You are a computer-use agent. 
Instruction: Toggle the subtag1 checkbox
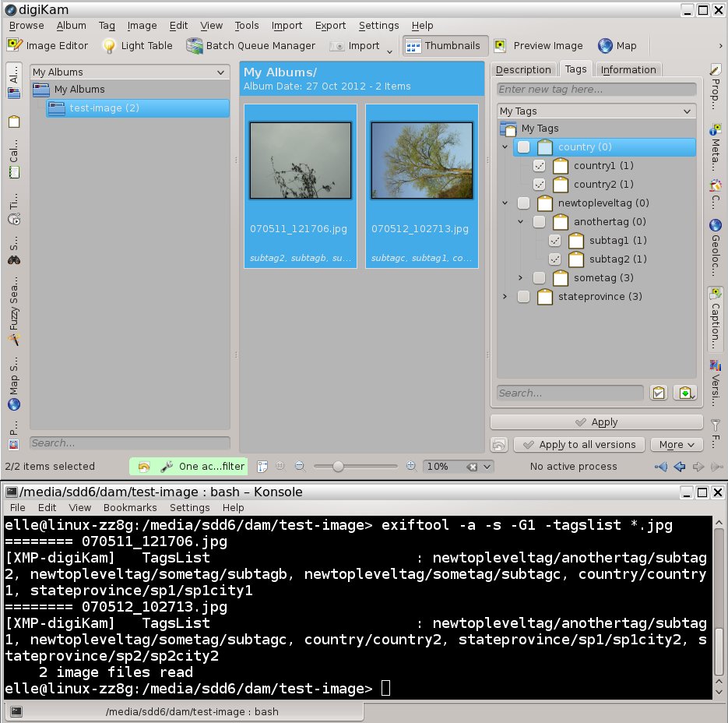(555, 240)
